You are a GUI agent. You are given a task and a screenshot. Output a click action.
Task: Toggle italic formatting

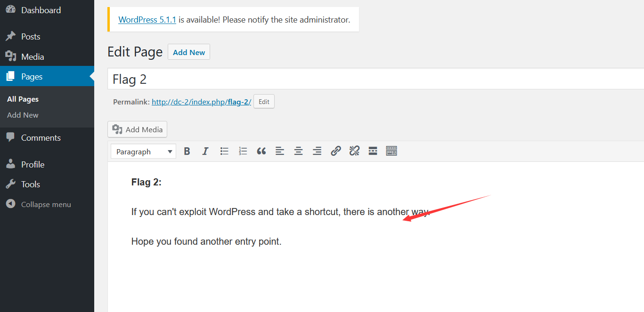tap(205, 151)
